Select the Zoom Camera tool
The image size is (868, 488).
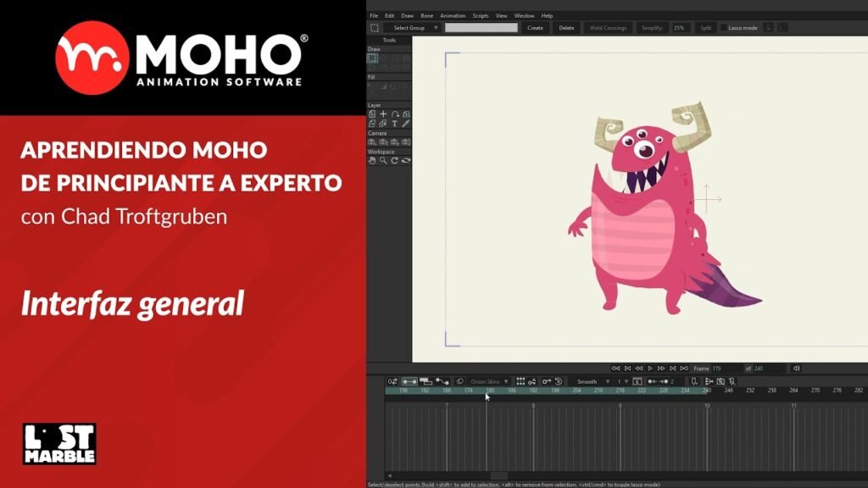coord(383,142)
